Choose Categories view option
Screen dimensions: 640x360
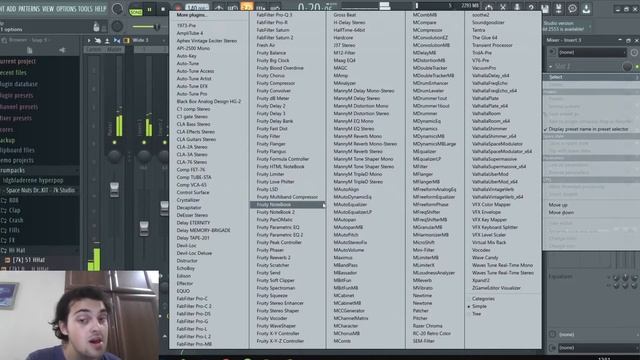(483, 299)
